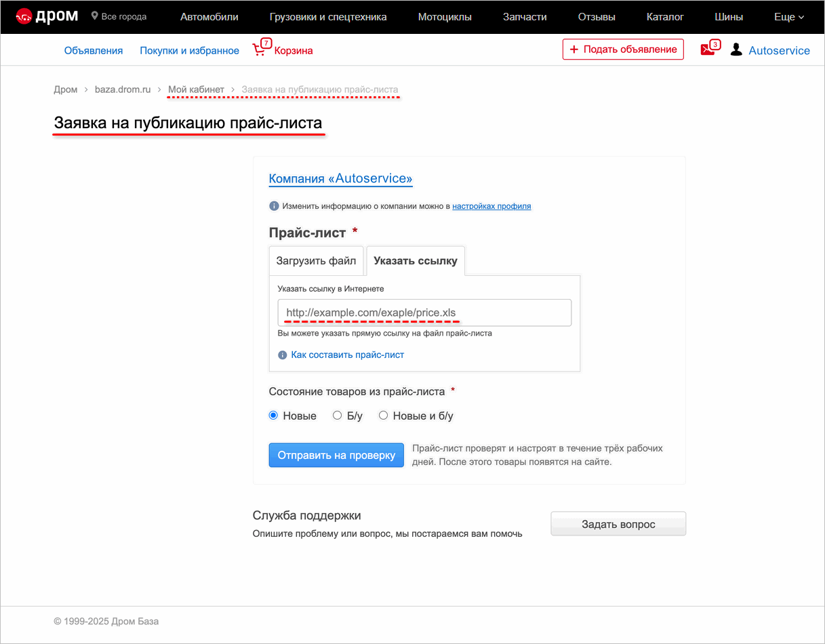Open настройках профиля link
This screenshot has height=644, width=825.
click(491, 206)
